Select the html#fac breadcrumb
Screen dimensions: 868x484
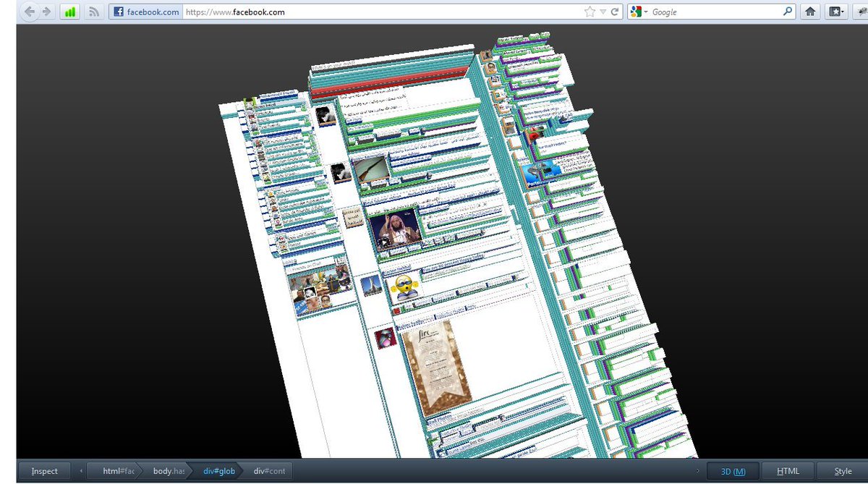tap(116, 471)
